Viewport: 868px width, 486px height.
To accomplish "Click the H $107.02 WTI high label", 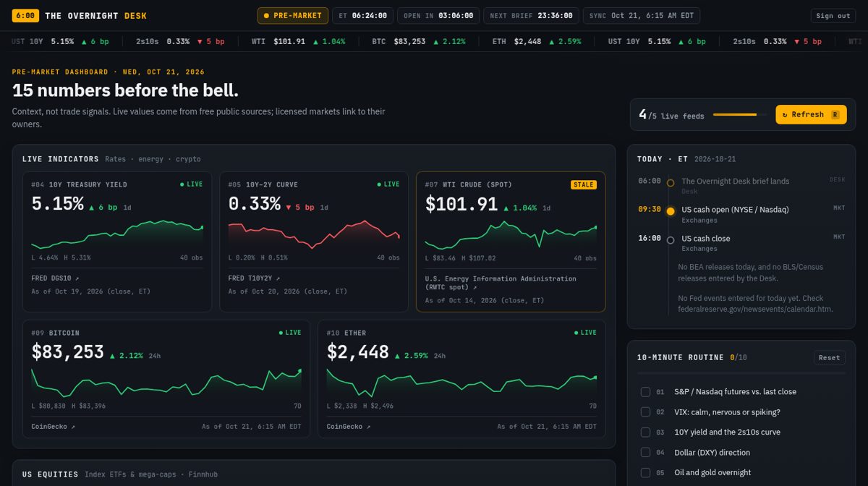I will [478, 258].
